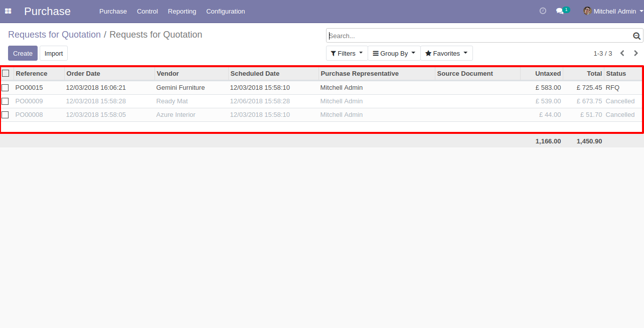
Task: Open the Purchase menu item
Action: [113, 11]
